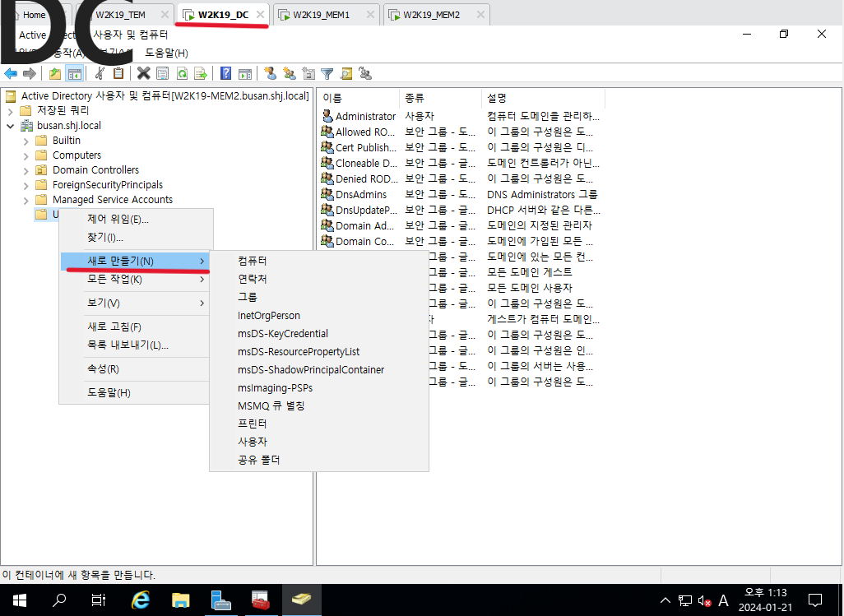
Task: Click the clipboard Paste icon
Action: click(118, 74)
